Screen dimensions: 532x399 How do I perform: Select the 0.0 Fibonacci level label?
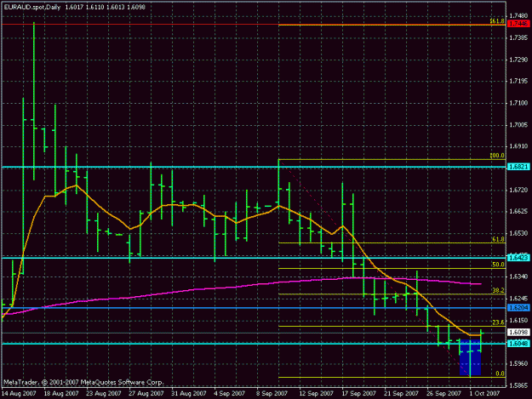pos(500,373)
